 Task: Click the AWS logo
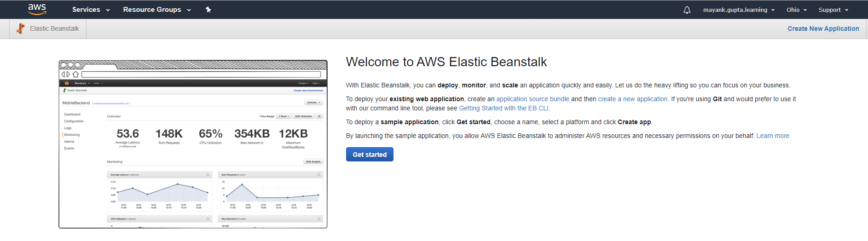(37, 9)
